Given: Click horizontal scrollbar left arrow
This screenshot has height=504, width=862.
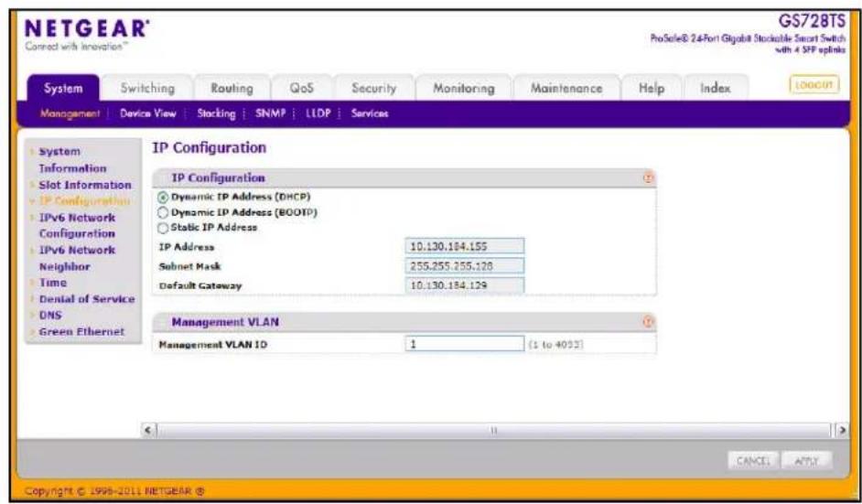Looking at the screenshot, I should 148,430.
